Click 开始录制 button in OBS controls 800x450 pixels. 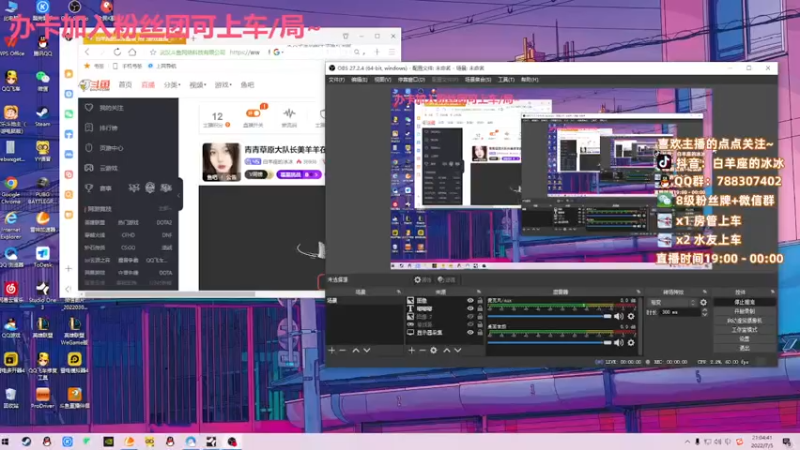[744, 311]
